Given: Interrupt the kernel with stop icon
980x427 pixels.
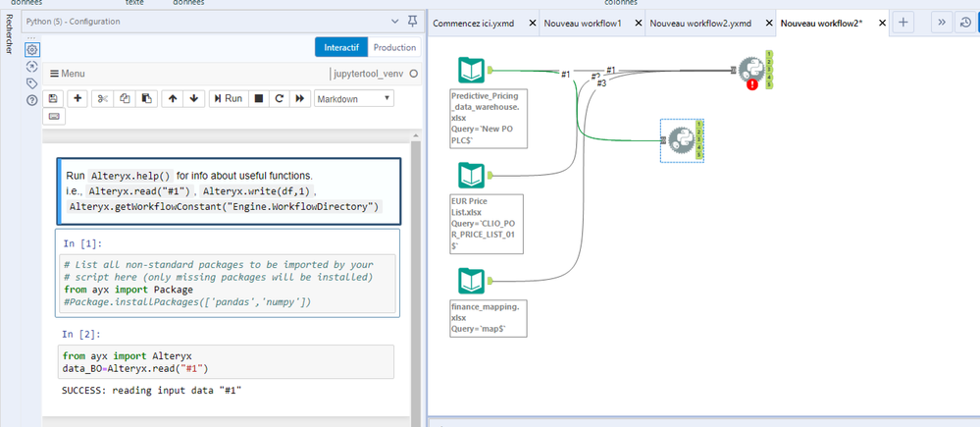Looking at the screenshot, I should tap(259, 98).
